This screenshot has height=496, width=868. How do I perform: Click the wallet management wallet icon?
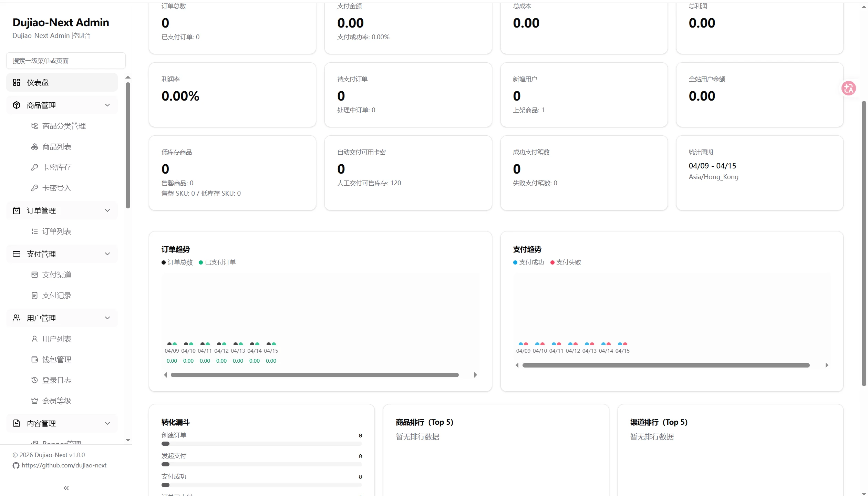click(x=34, y=359)
